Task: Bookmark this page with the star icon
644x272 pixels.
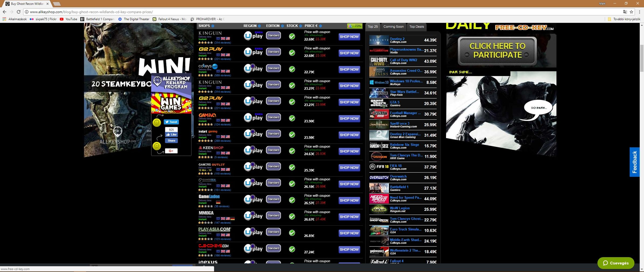Action: pos(631,12)
